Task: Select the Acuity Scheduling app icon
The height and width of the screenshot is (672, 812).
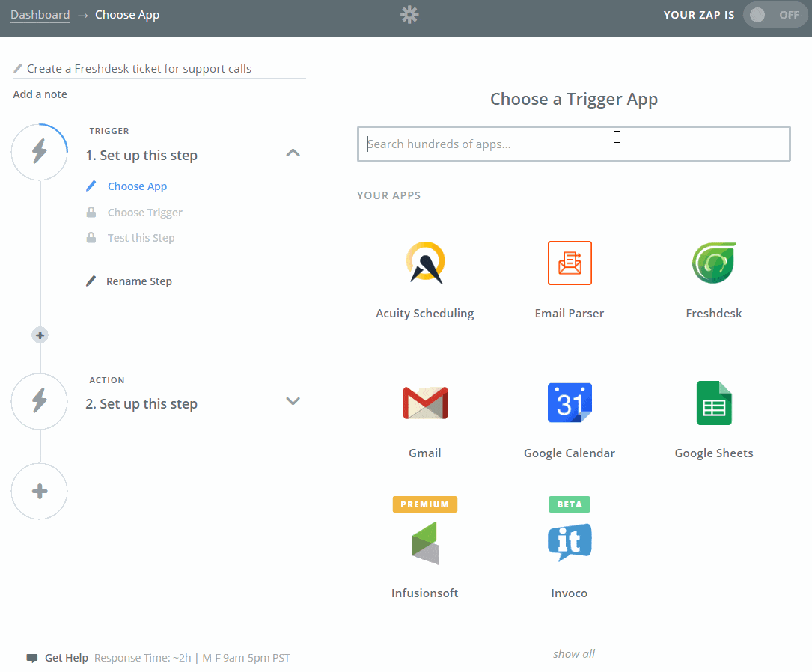Action: [x=425, y=263]
